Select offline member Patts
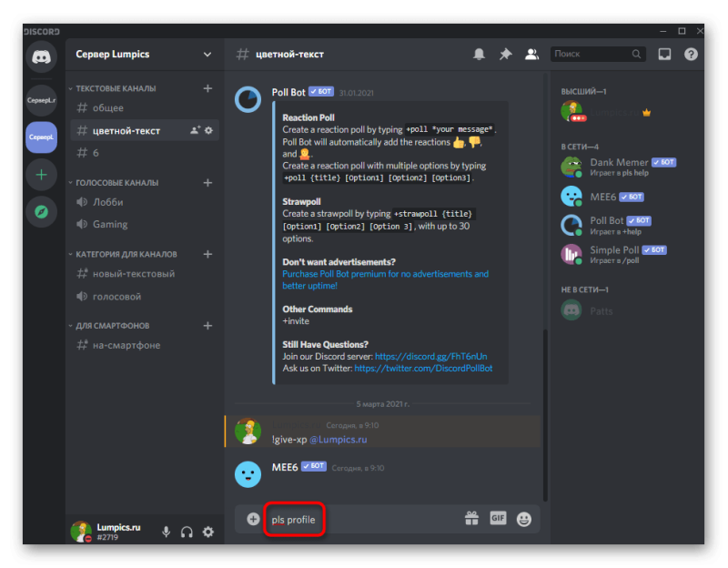The height and width of the screenshot is (568, 728). [x=625, y=310]
